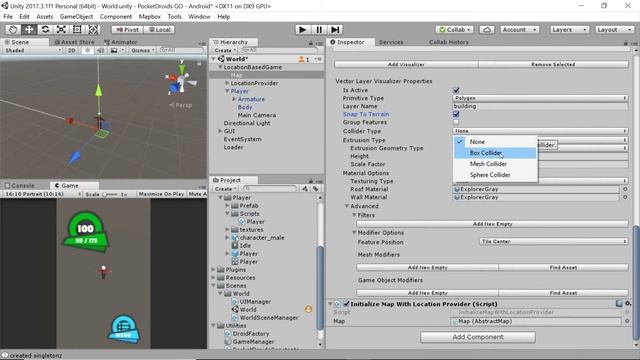Screen dimensions: 640x360
Task: Toggle the Is Active checkbox
Action: click(456, 90)
